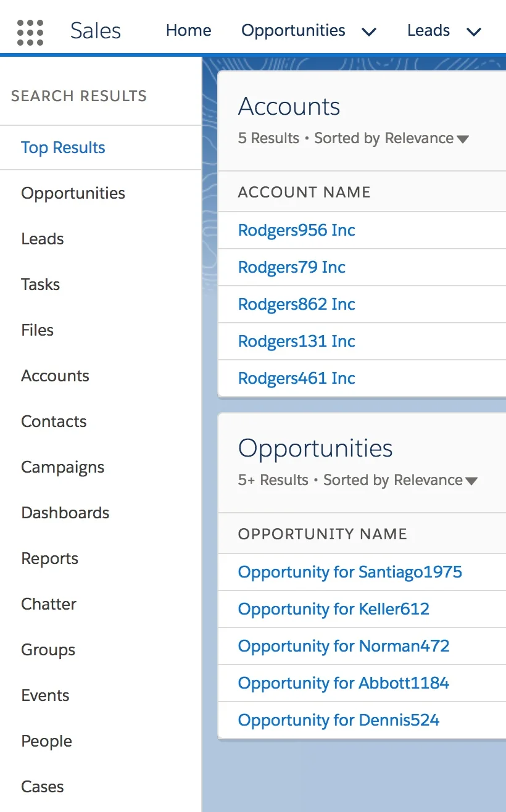The width and height of the screenshot is (506, 812).
Task: Go to the Home tab
Action: (x=188, y=30)
